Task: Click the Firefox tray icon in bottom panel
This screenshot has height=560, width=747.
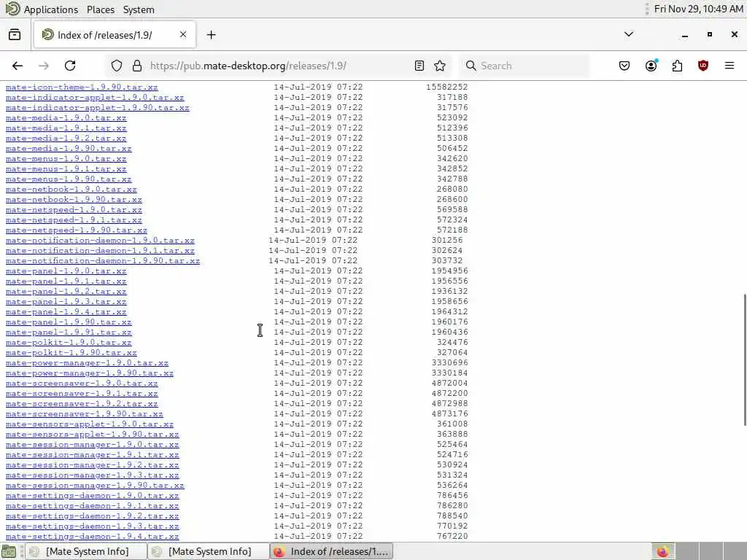Action: [662, 551]
